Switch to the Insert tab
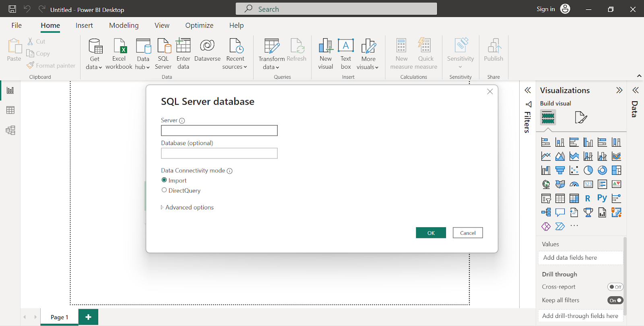 point(84,25)
